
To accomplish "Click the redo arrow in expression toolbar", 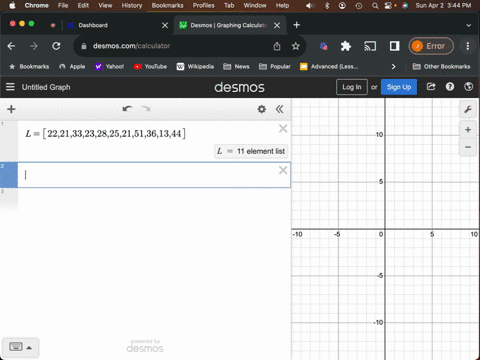I will point(146,109).
